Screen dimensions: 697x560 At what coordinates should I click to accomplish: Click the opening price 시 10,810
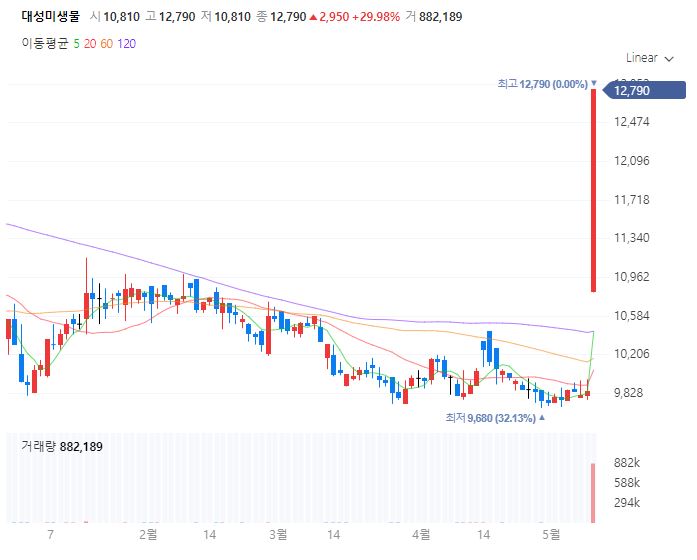[115, 17]
